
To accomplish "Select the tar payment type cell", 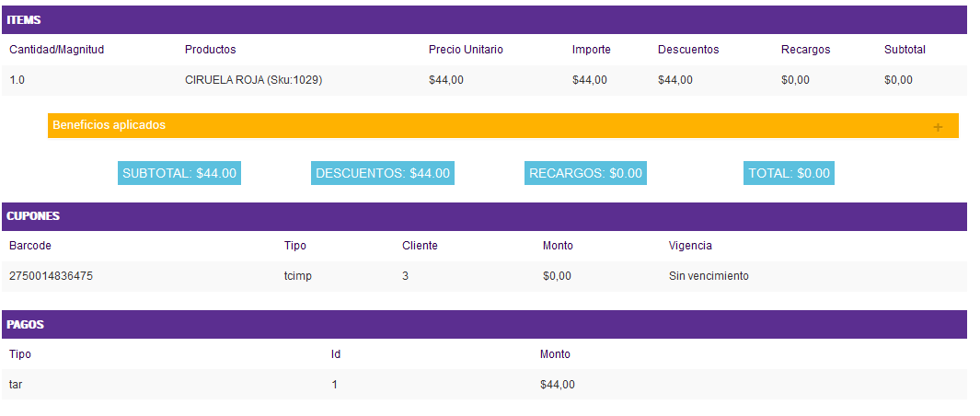I will point(16,385).
